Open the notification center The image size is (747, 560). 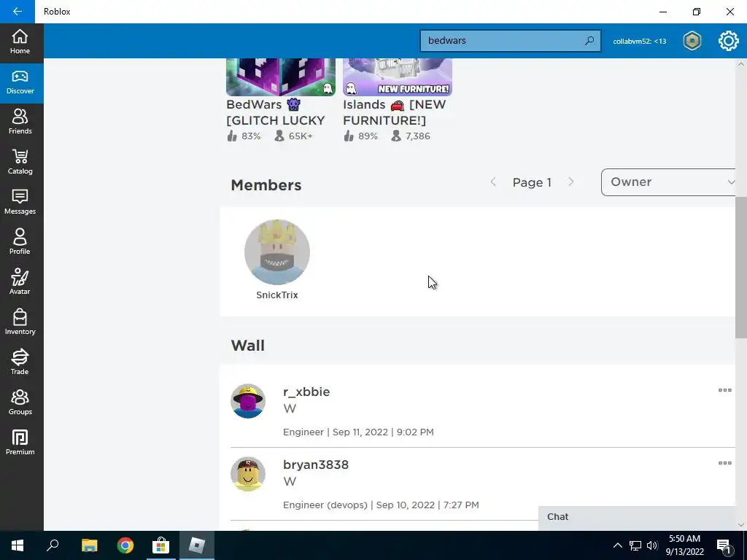(724, 546)
